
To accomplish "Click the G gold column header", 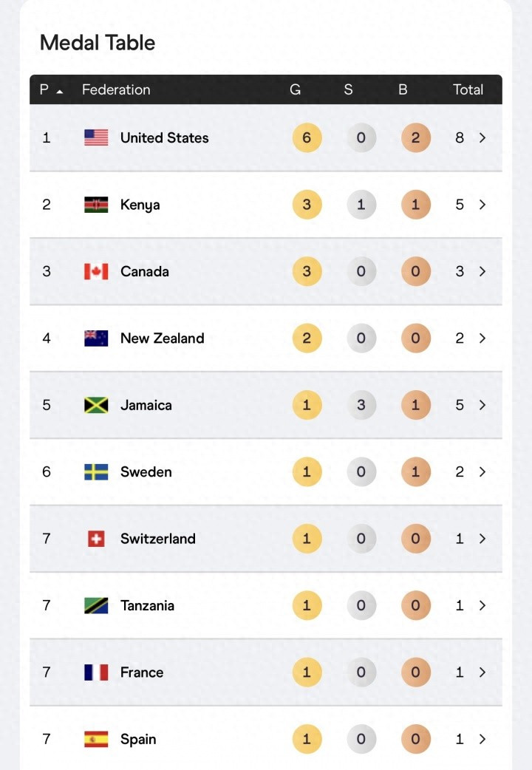I will (295, 89).
